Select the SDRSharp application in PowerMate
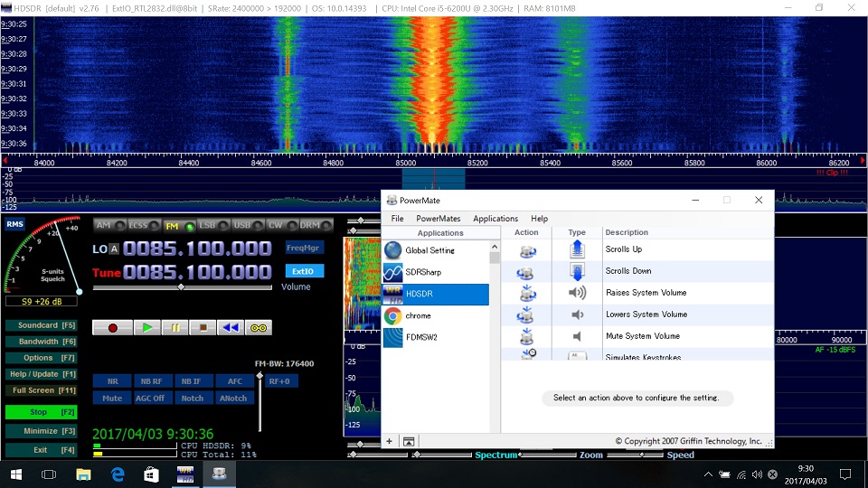868x488 pixels. coord(436,272)
